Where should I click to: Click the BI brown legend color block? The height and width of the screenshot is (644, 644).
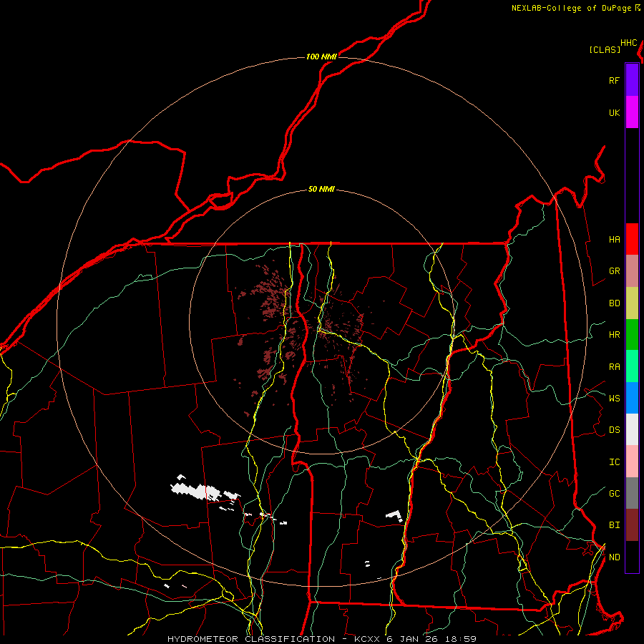632,525
